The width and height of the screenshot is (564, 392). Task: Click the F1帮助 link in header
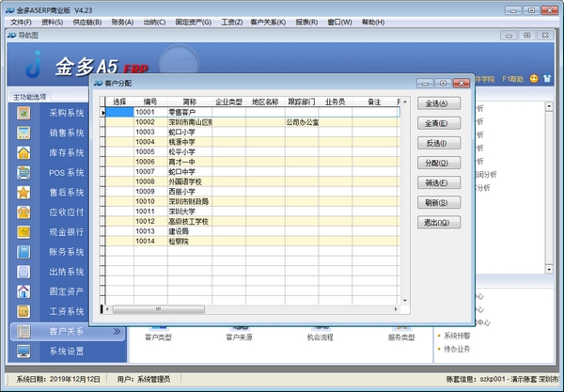(512, 79)
